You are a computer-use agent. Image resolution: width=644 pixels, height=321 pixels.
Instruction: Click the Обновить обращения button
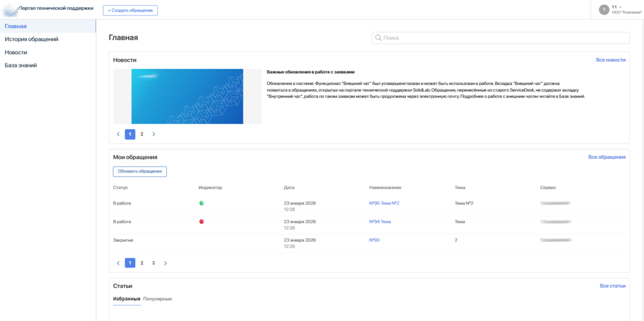coord(140,172)
